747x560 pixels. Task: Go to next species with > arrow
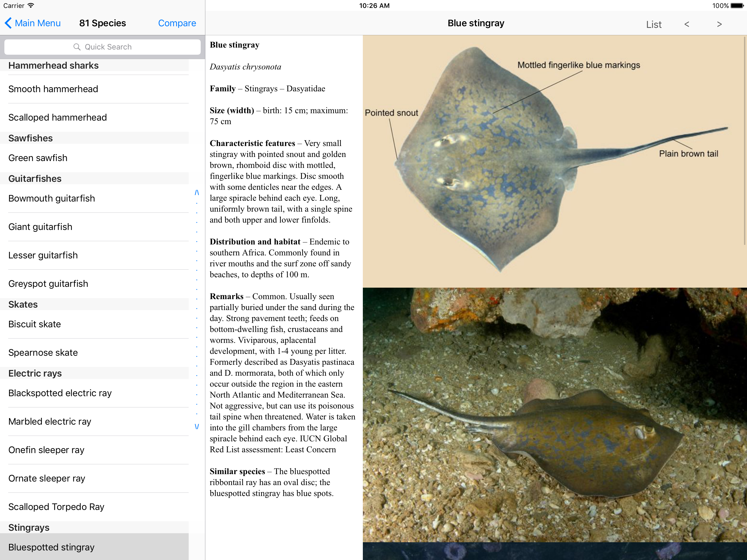click(719, 24)
